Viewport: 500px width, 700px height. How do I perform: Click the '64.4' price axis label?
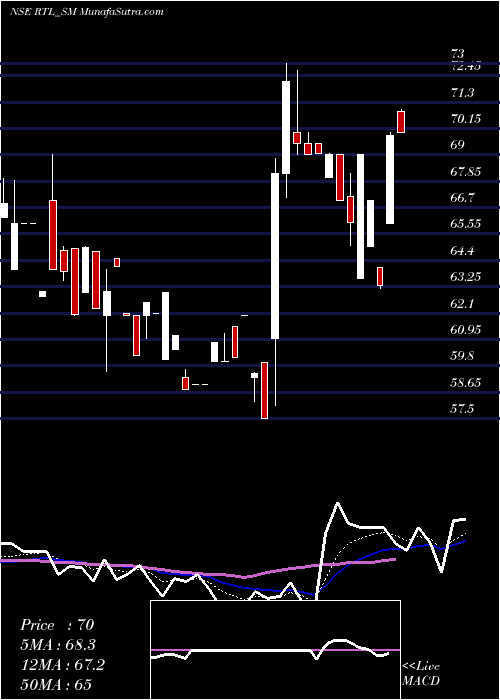[462, 250]
